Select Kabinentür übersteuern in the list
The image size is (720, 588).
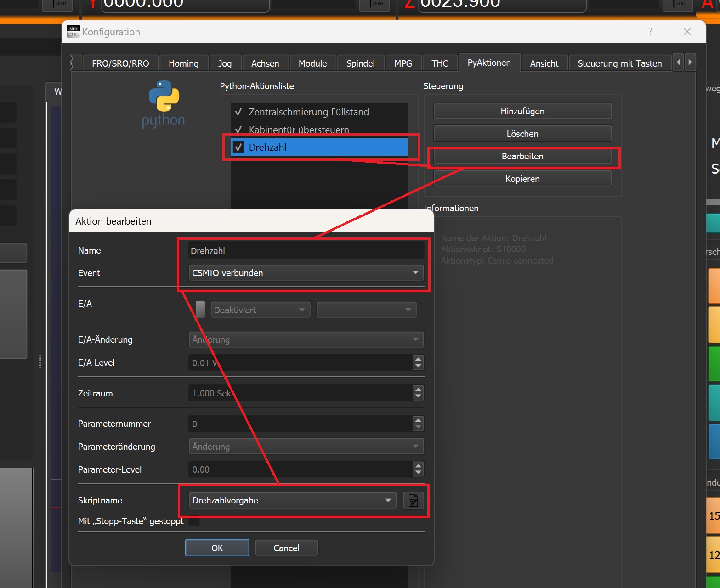tap(319, 130)
